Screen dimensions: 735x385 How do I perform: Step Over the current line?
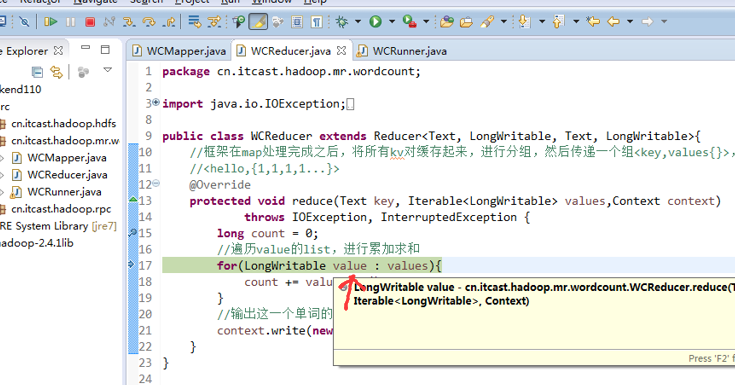pos(149,22)
